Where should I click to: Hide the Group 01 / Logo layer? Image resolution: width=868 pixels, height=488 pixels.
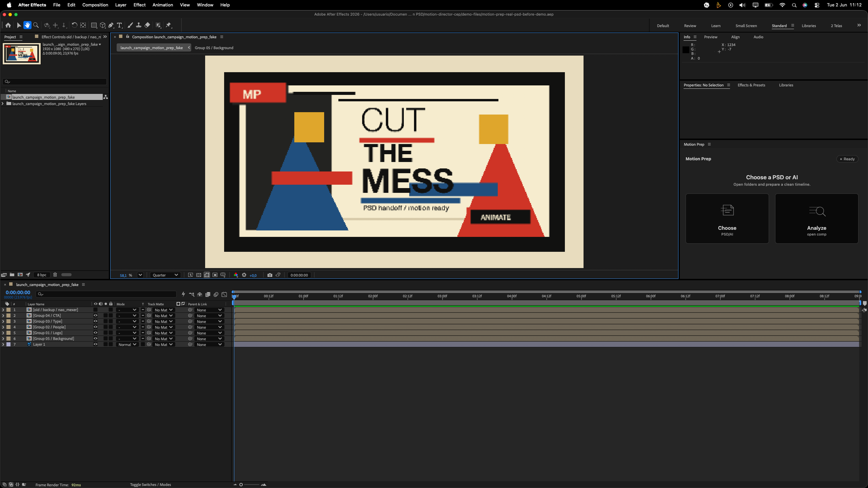click(x=95, y=333)
